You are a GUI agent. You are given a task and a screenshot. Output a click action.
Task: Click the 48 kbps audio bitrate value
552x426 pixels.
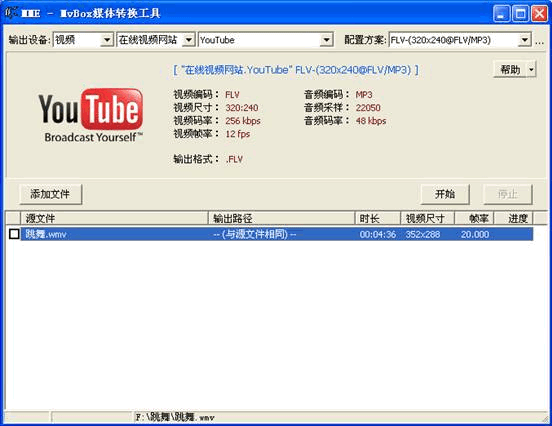371,121
